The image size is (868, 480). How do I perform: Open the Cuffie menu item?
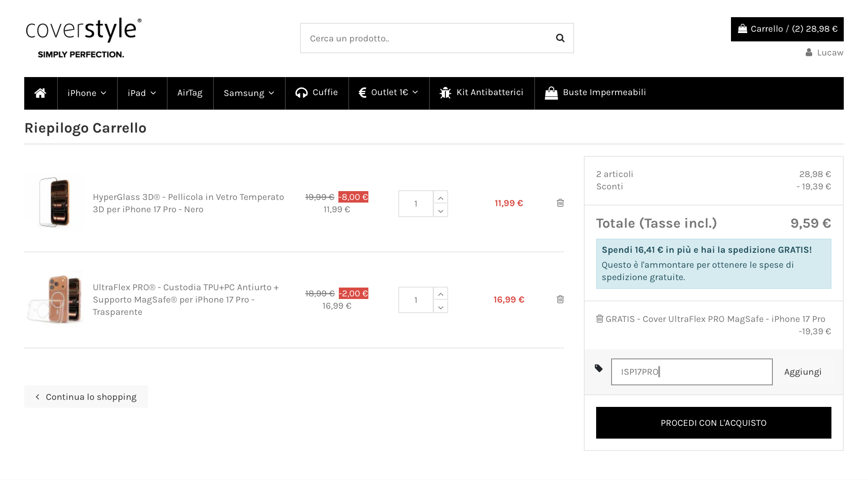click(317, 93)
